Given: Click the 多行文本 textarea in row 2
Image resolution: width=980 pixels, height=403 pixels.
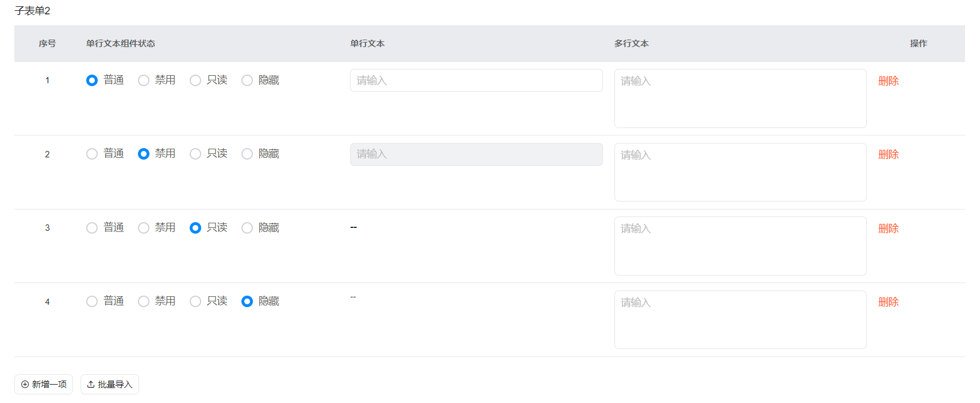Looking at the screenshot, I should click(740, 172).
